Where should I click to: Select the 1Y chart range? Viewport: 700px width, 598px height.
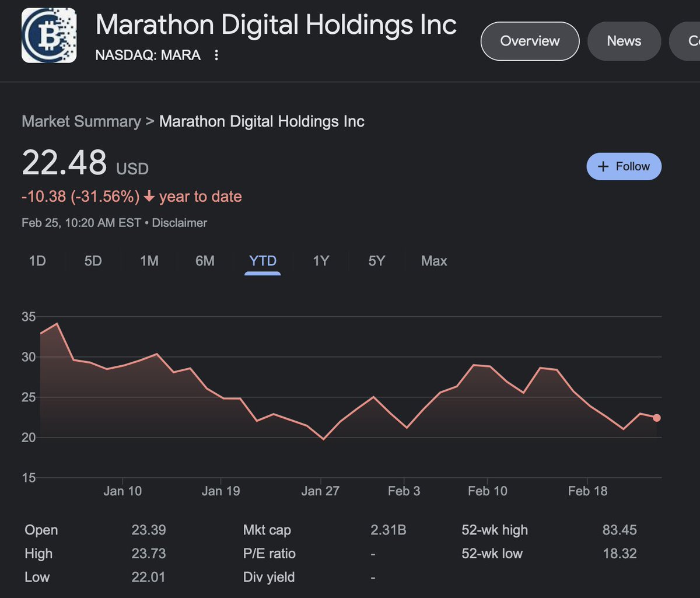coord(321,261)
